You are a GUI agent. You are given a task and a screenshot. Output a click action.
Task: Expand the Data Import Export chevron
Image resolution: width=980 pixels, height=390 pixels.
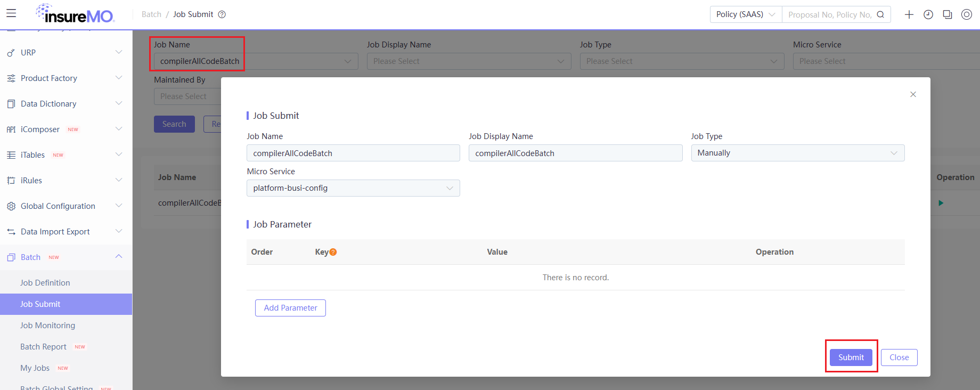coord(119,231)
